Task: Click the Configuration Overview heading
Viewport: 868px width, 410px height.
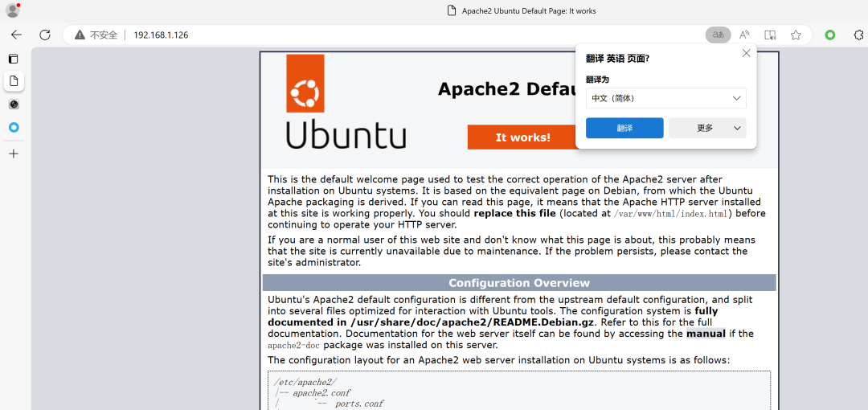Action: point(519,283)
